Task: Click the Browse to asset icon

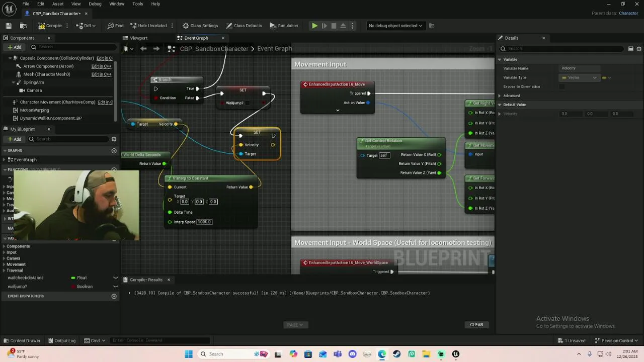Action: 23,26
